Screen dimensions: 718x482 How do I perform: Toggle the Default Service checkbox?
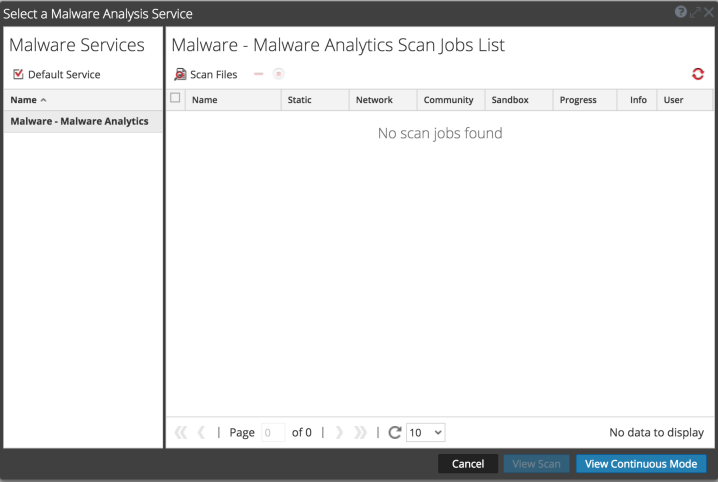[18, 74]
